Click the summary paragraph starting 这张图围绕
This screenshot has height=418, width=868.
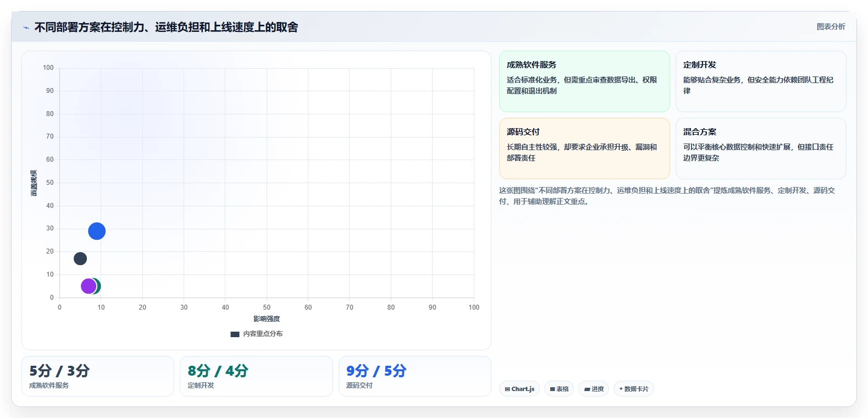(667, 196)
